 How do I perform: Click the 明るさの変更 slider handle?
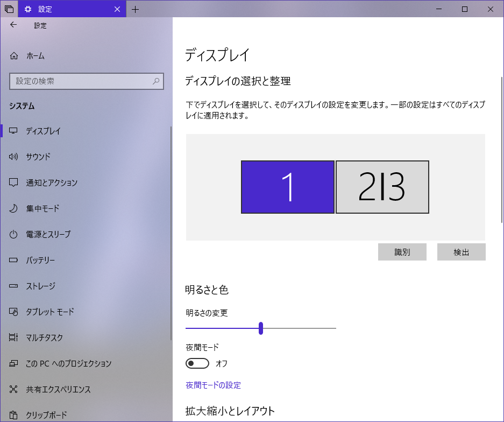click(261, 328)
